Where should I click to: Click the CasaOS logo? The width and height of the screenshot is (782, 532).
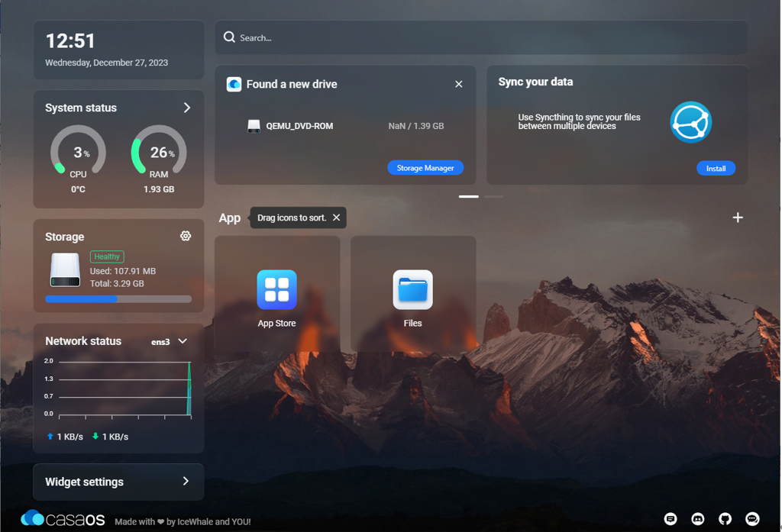(x=62, y=518)
